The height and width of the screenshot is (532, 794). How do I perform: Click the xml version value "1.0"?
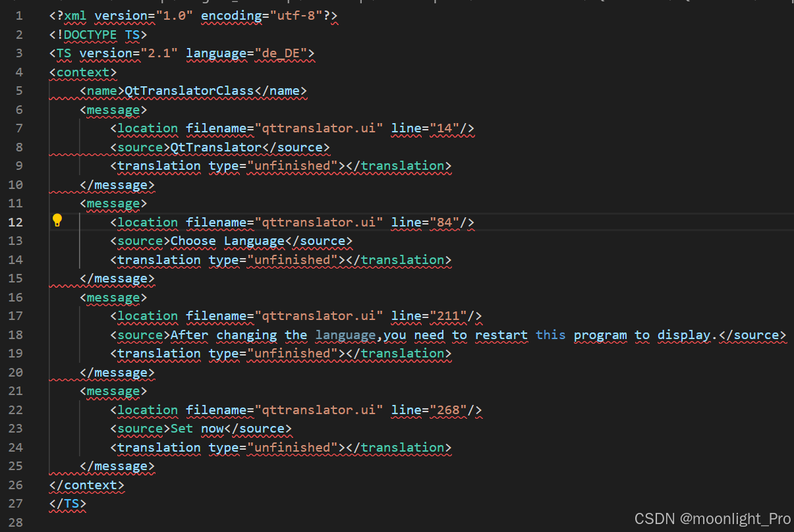174,15
